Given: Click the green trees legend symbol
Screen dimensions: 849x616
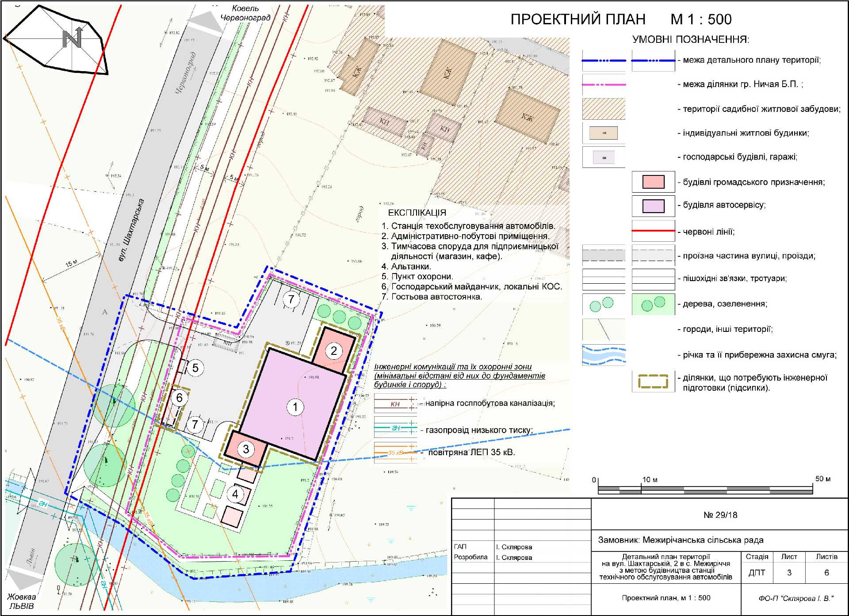Looking at the screenshot, I should click(653, 304).
